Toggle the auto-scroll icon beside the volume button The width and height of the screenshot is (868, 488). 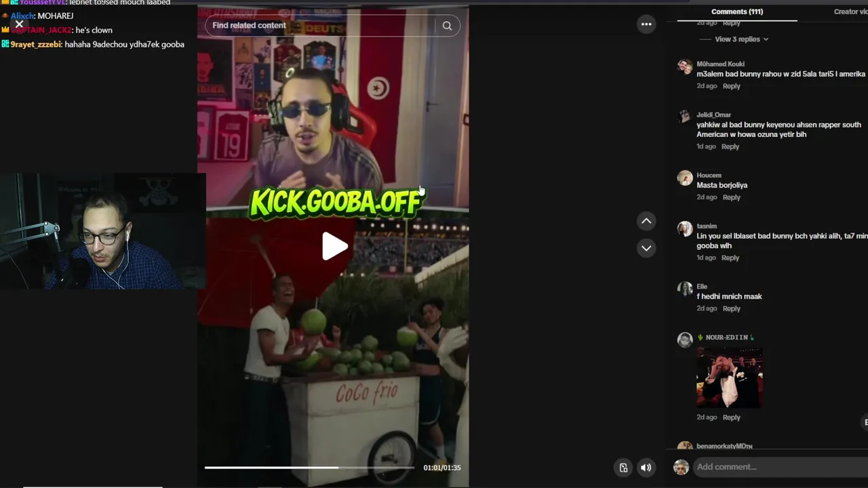tap(623, 467)
